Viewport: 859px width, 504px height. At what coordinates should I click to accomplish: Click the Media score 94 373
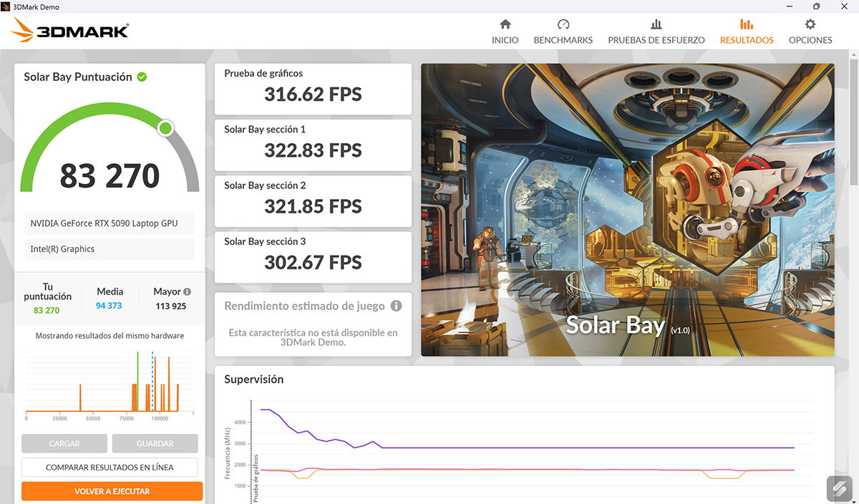pos(109,306)
